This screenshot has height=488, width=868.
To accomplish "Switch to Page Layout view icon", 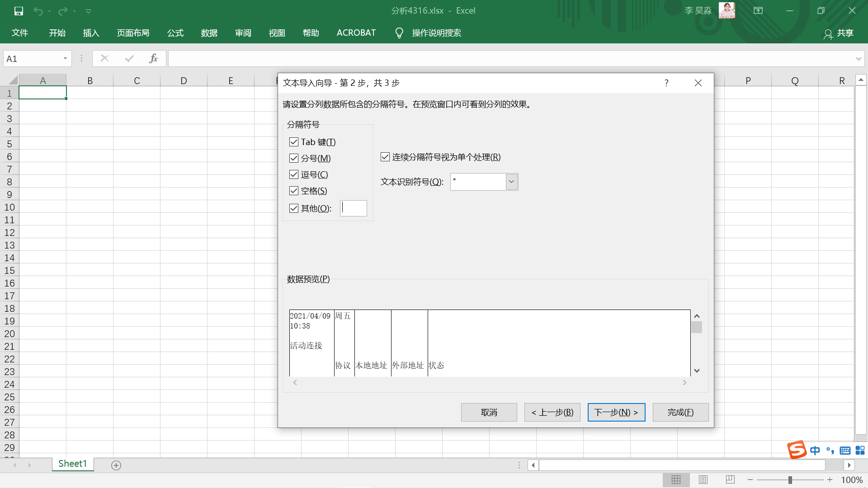I will pyautogui.click(x=703, y=479).
